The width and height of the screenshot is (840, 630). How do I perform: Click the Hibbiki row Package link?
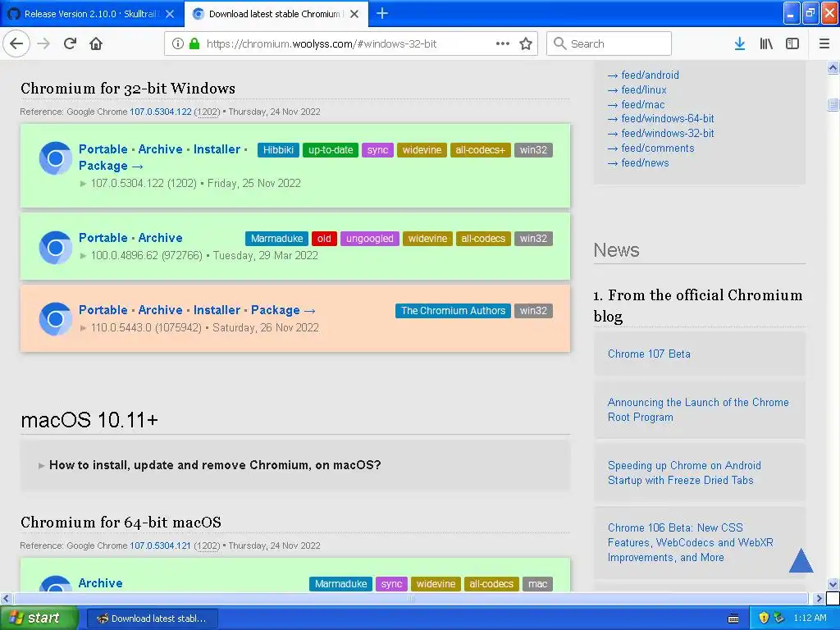(111, 166)
